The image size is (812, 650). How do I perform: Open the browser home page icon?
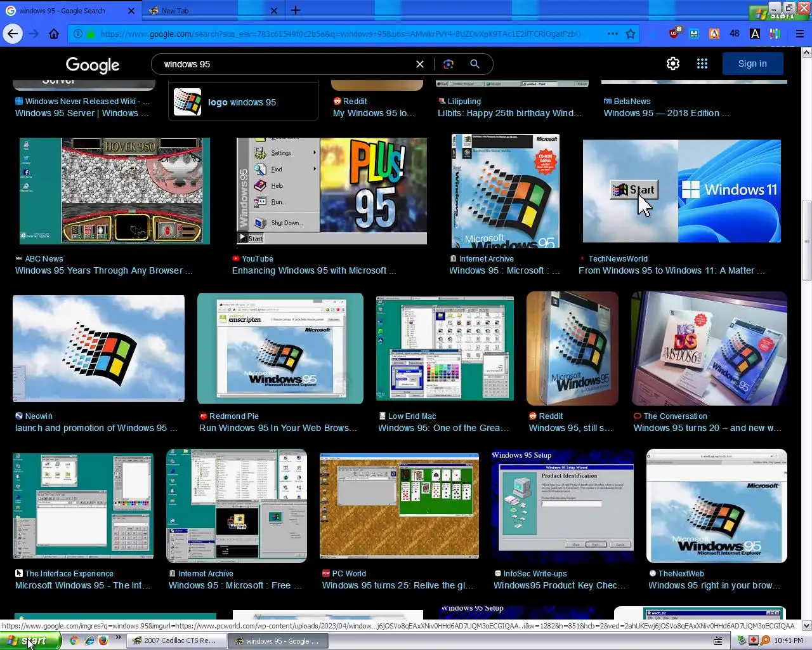pyautogui.click(x=54, y=34)
